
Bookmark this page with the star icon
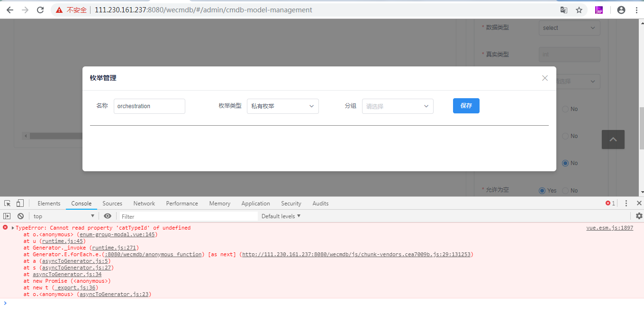point(579,9)
